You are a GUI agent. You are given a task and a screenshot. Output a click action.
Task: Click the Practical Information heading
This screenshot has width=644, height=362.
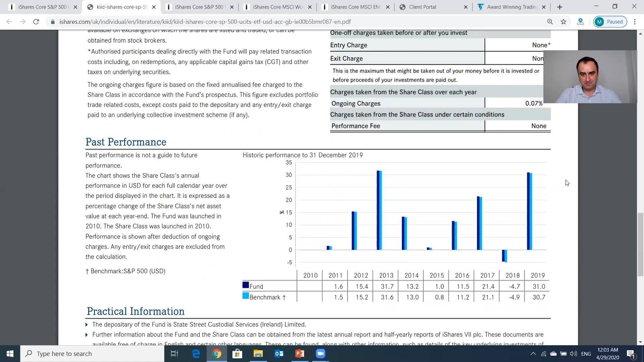pyautogui.click(x=136, y=311)
